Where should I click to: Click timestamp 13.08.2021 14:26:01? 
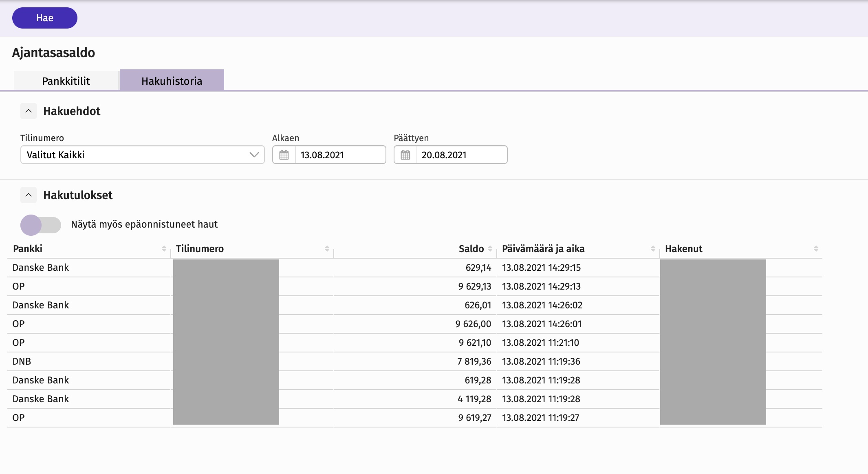pos(542,324)
